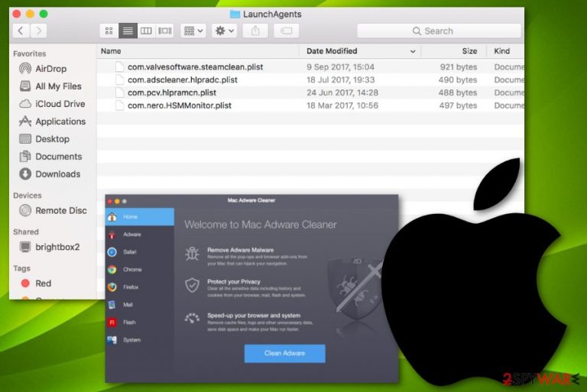The width and height of the screenshot is (587, 392).
Task: Open iCloud Drive in sidebar
Action: point(52,104)
